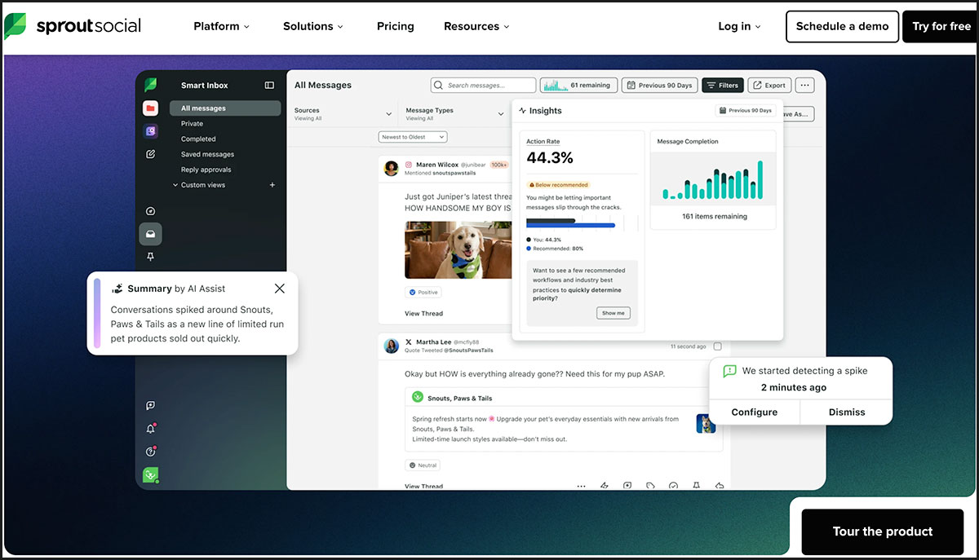Open the dog photo in Maren's post

click(457, 250)
